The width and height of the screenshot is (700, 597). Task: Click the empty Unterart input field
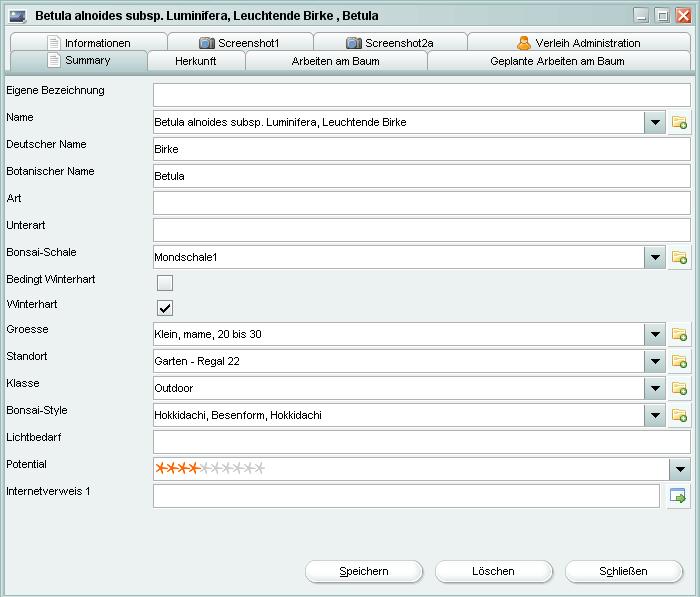(x=422, y=230)
